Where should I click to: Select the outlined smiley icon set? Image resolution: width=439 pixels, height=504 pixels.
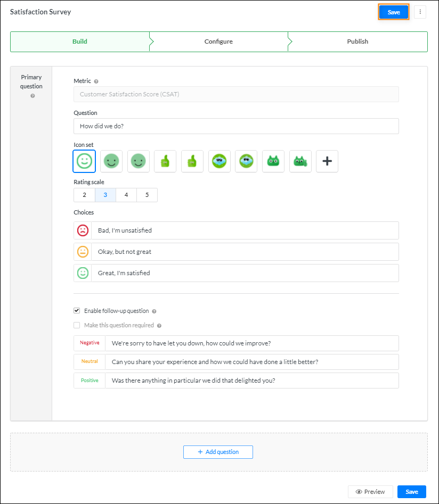point(84,161)
